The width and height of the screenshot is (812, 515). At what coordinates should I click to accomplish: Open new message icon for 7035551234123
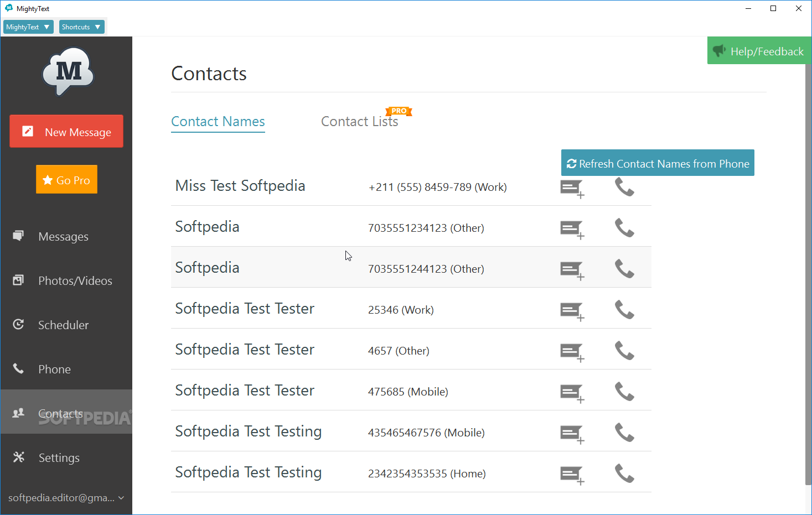click(572, 230)
